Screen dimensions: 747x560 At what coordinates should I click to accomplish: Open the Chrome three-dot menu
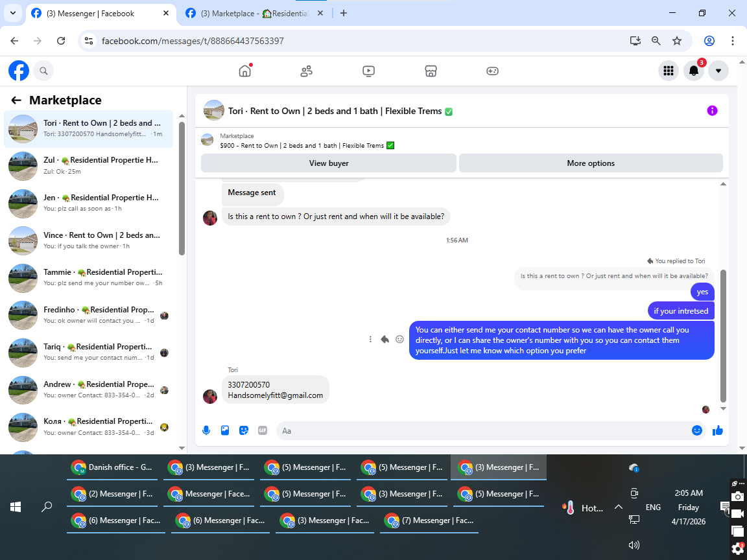(x=733, y=41)
